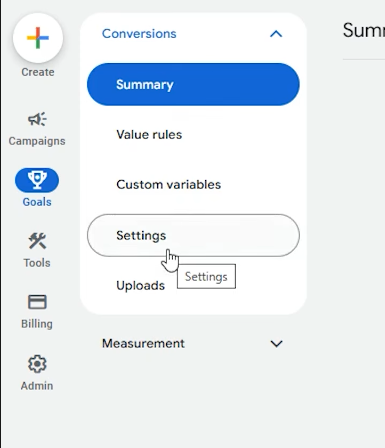Click the Conversions heading label

pos(139,34)
